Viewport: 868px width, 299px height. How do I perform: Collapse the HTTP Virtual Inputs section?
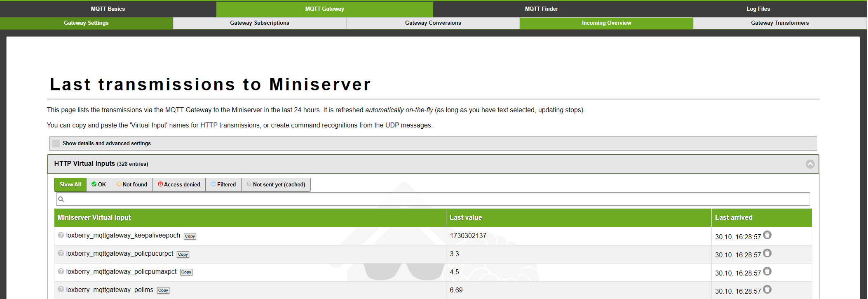click(x=810, y=164)
